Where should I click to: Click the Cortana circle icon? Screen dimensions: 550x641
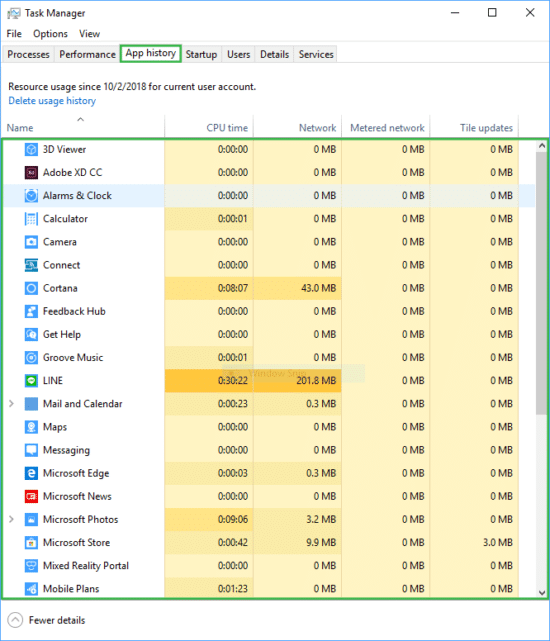pos(31,288)
